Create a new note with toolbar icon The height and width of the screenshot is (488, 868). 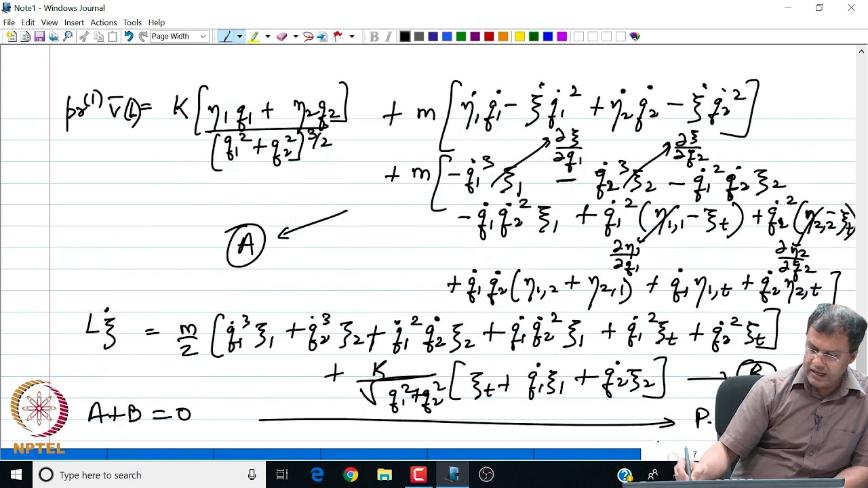click(x=12, y=37)
